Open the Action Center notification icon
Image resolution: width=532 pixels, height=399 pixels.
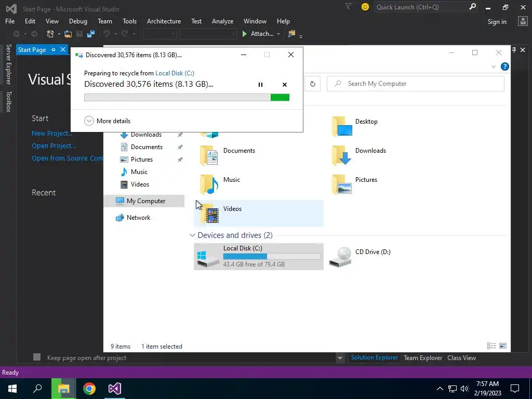(x=515, y=389)
